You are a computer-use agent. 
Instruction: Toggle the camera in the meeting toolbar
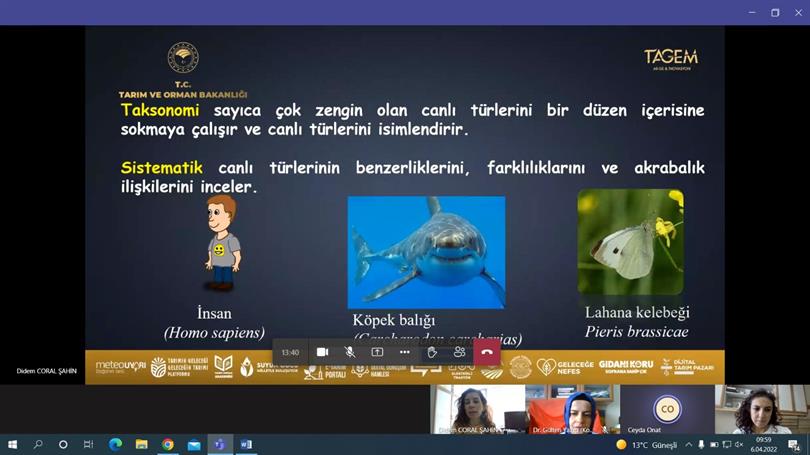pyautogui.click(x=322, y=352)
